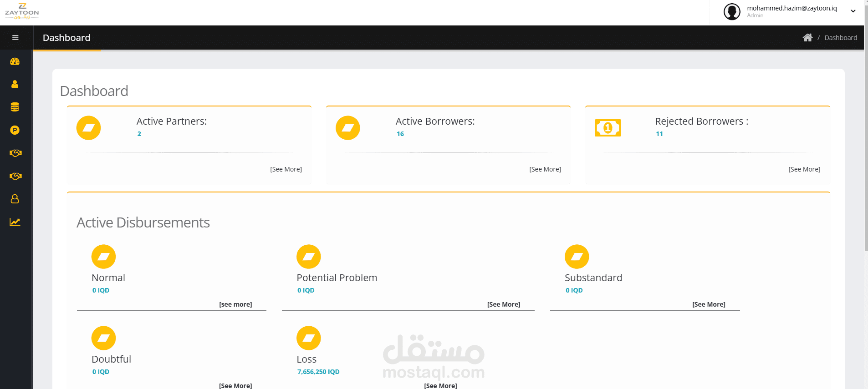
Task: Open the outlined user sidebar icon
Action: [15, 199]
